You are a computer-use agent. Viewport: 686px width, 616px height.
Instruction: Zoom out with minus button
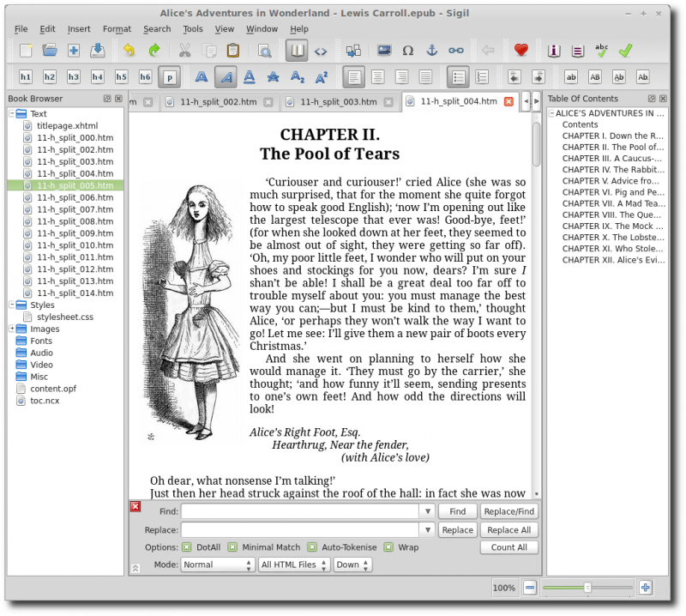(530, 588)
